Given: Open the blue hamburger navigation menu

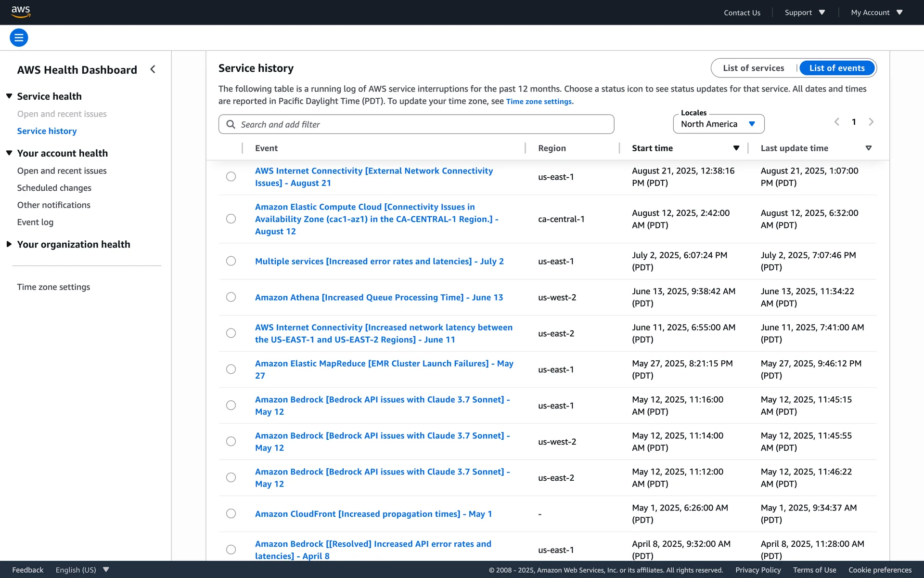Looking at the screenshot, I should (x=19, y=38).
